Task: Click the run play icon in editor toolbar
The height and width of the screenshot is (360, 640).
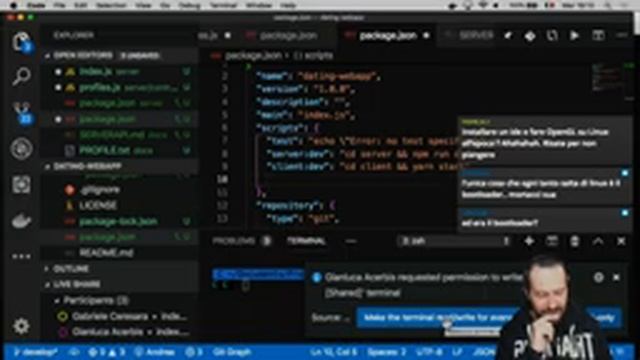Action: (575, 36)
